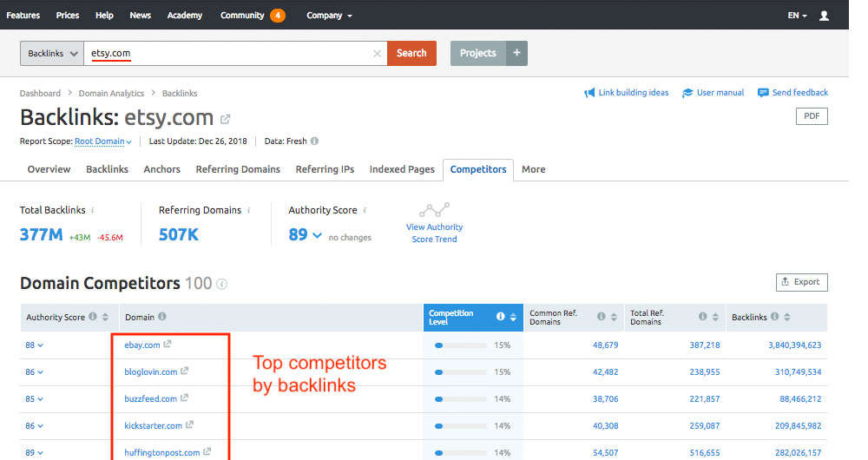The image size is (868, 460).
Task: Sort the table by Authority Score column
Action: (106, 318)
